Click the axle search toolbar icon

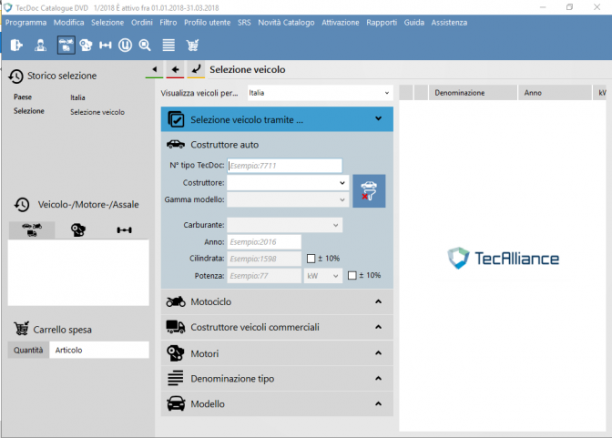point(105,45)
